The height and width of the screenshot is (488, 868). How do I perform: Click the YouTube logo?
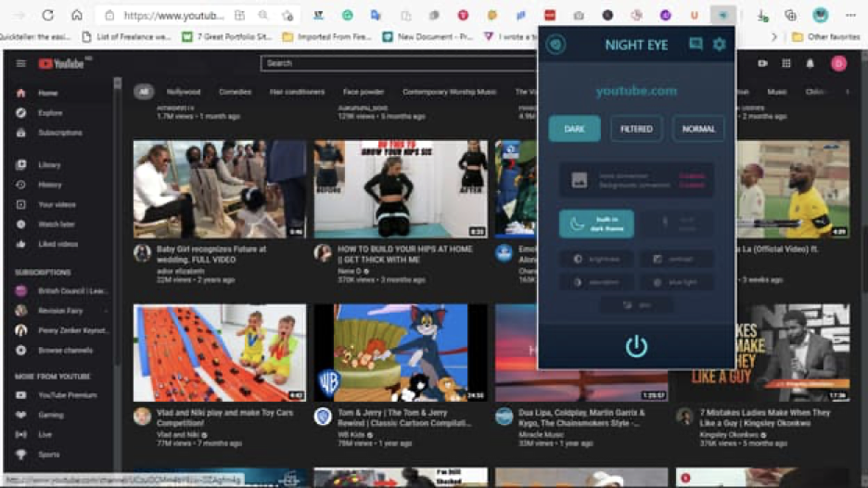(61, 64)
